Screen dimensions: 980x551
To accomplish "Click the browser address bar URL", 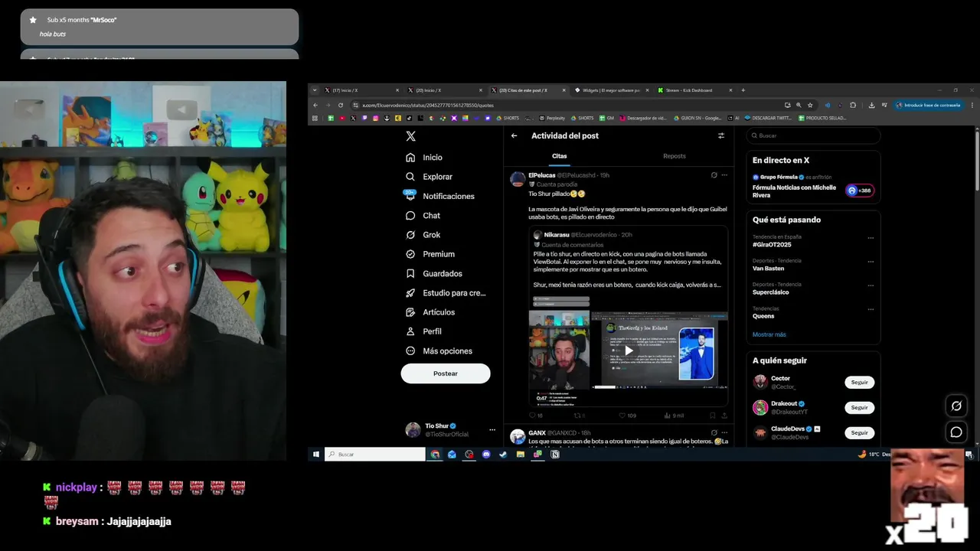I will pyautogui.click(x=428, y=105).
